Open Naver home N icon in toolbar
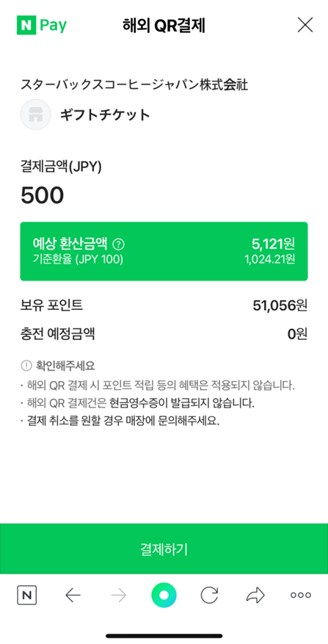Screen dimensions: 328x644 click(x=27, y=595)
